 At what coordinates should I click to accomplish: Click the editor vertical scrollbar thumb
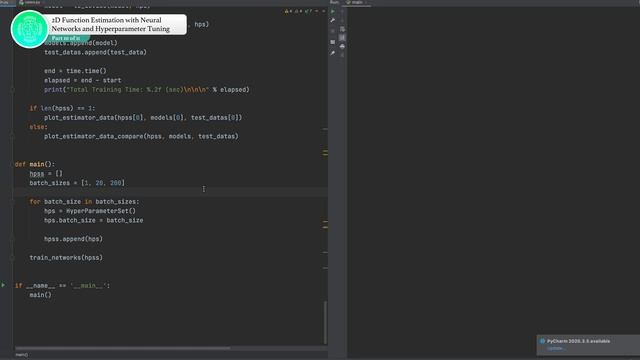pyautogui.click(x=325, y=322)
